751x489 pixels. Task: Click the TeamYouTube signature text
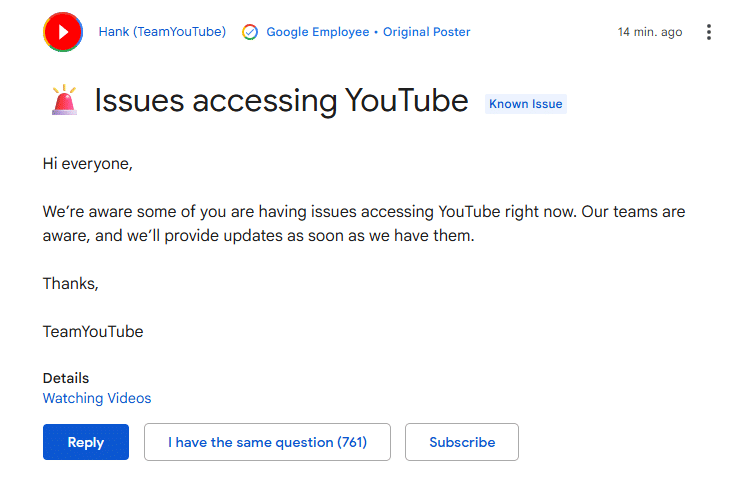click(93, 331)
